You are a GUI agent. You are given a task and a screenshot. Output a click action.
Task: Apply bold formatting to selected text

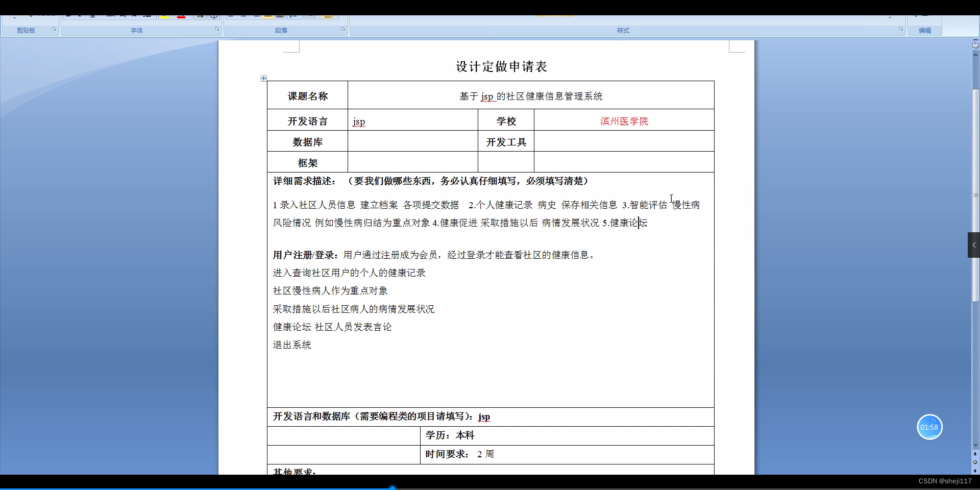point(69,15)
